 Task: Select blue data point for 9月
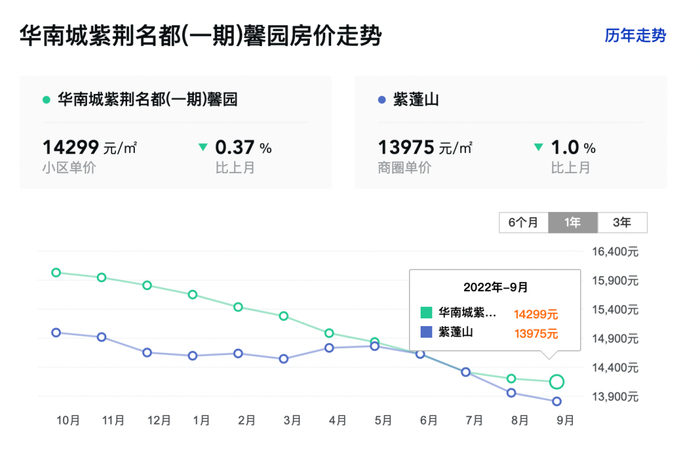[557, 402]
